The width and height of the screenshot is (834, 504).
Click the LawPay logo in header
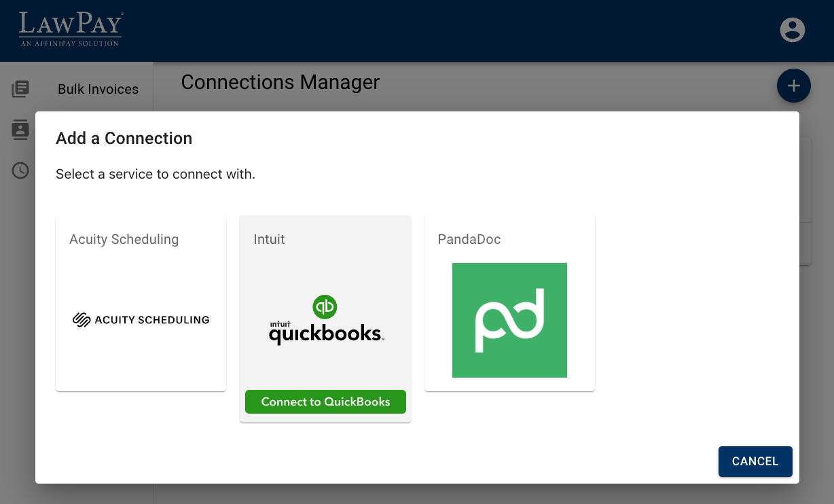click(x=71, y=29)
